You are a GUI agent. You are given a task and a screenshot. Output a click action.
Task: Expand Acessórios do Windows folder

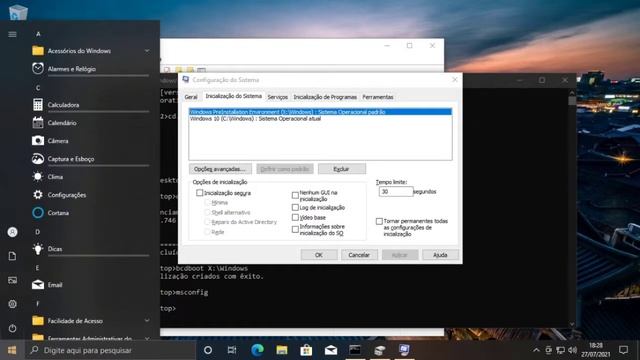click(x=91, y=51)
